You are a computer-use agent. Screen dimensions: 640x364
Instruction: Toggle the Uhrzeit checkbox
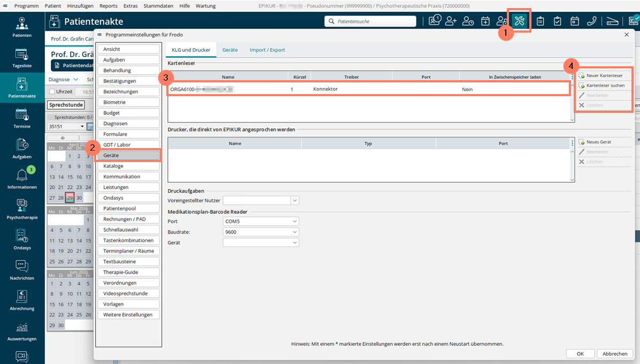click(52, 92)
